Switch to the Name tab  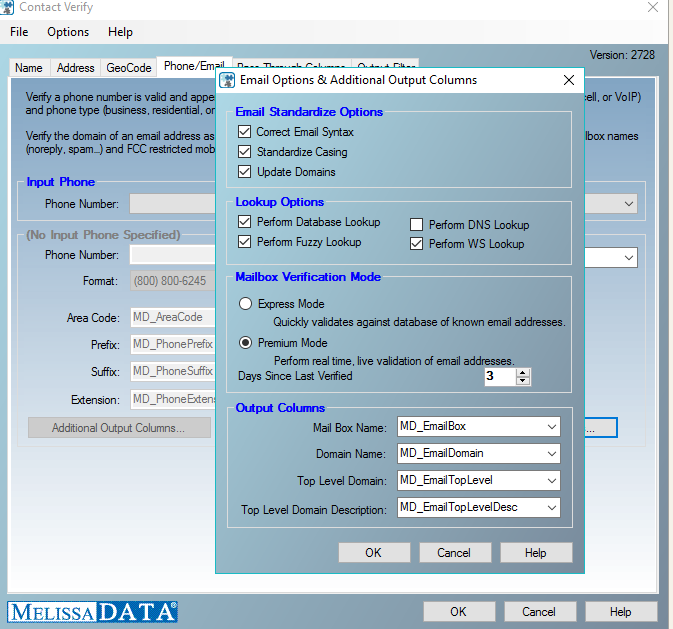pos(29,68)
